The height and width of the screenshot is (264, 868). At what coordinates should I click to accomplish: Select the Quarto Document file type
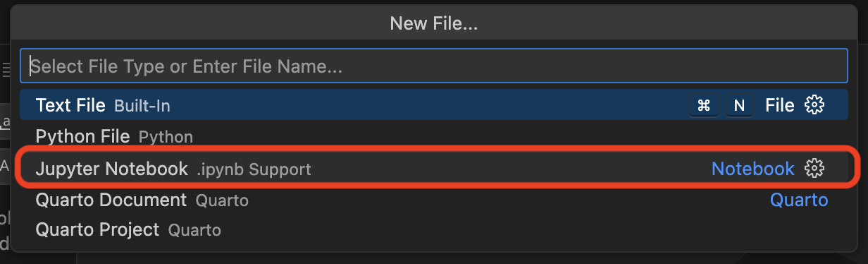433,200
